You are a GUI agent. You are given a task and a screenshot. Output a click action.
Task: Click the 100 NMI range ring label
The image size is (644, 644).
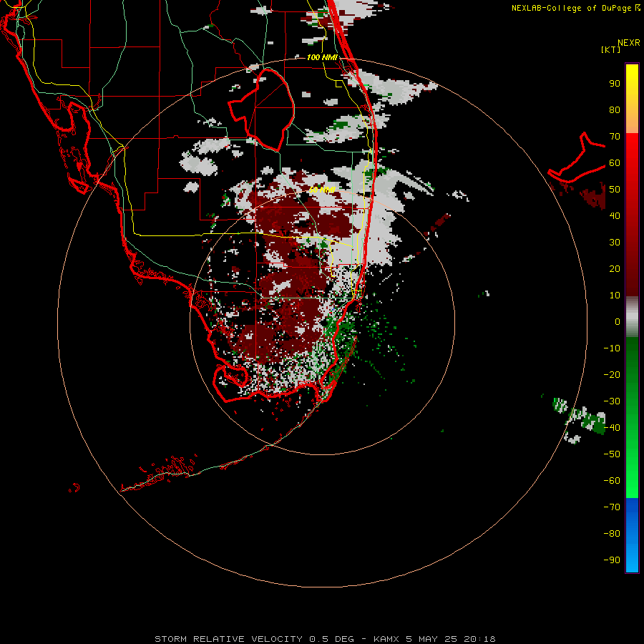pos(322,57)
